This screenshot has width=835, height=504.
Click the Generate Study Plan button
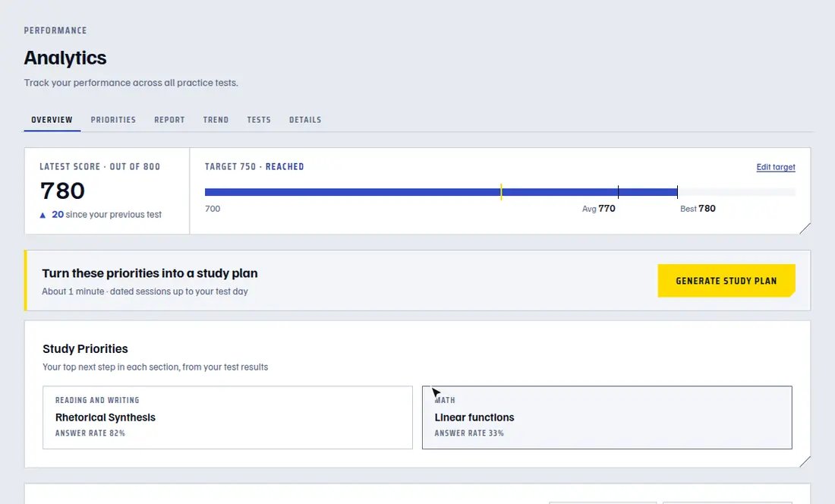[x=726, y=281]
